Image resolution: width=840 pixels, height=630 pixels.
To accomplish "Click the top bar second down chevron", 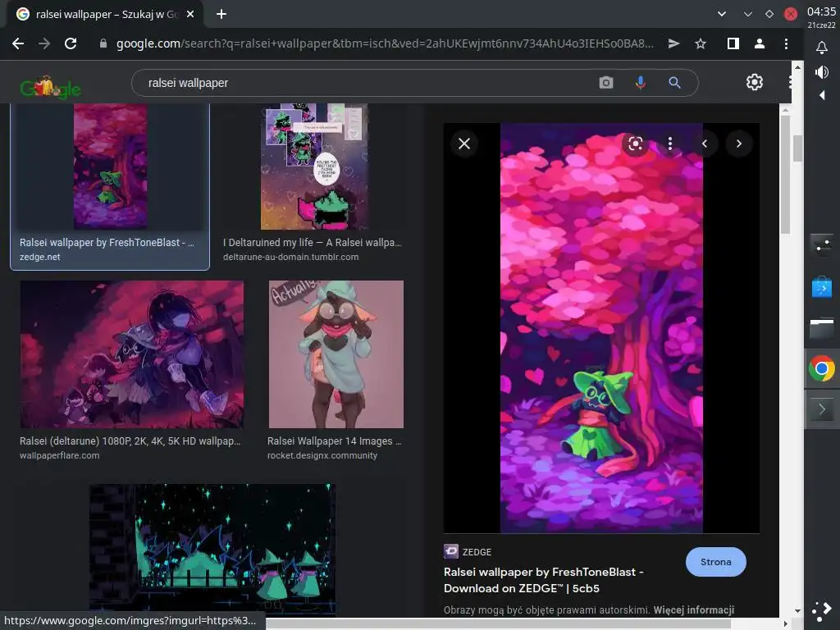I will (748, 15).
